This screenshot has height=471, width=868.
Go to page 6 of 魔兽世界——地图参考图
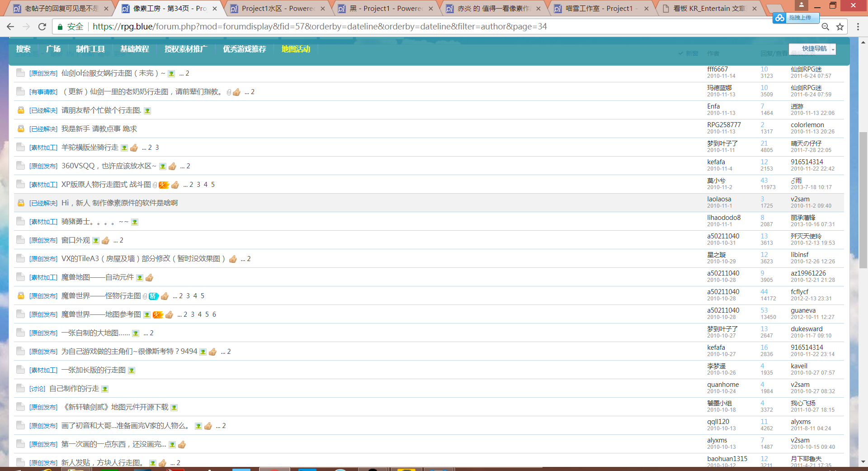[214, 314]
